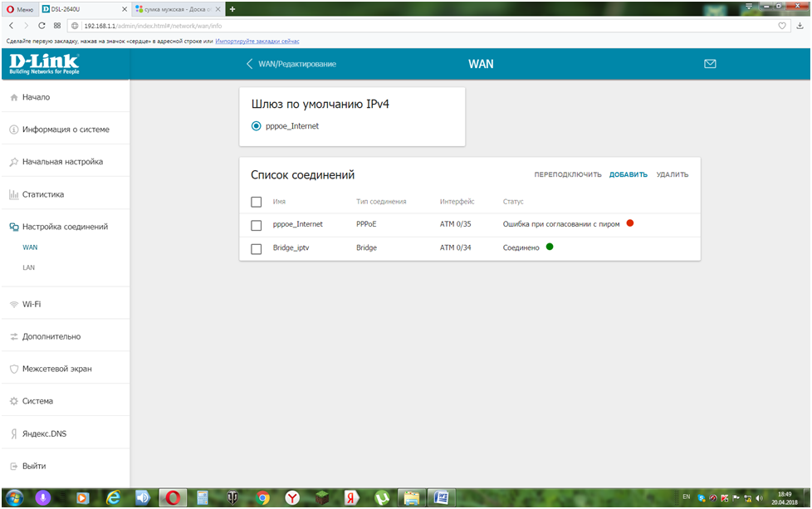This screenshot has width=812, height=509.
Task: Switch to the DSL-2640U tab
Action: (x=83, y=9)
